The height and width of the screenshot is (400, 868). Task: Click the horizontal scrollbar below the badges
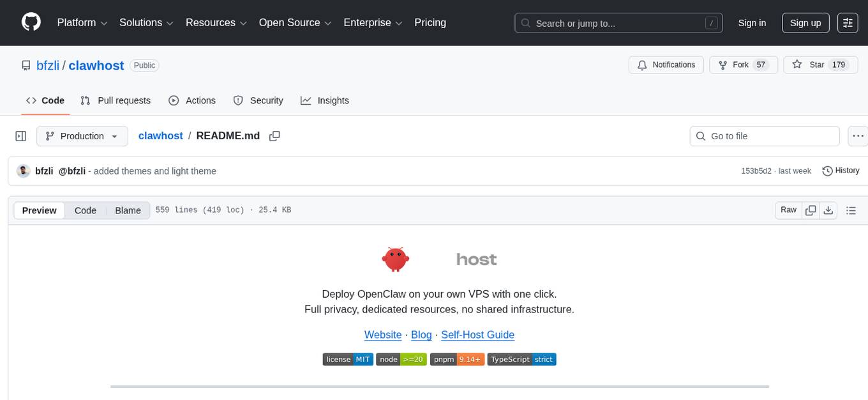click(438, 386)
